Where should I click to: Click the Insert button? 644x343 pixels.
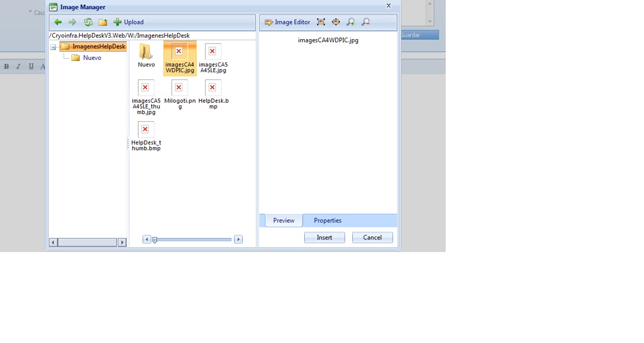click(324, 238)
